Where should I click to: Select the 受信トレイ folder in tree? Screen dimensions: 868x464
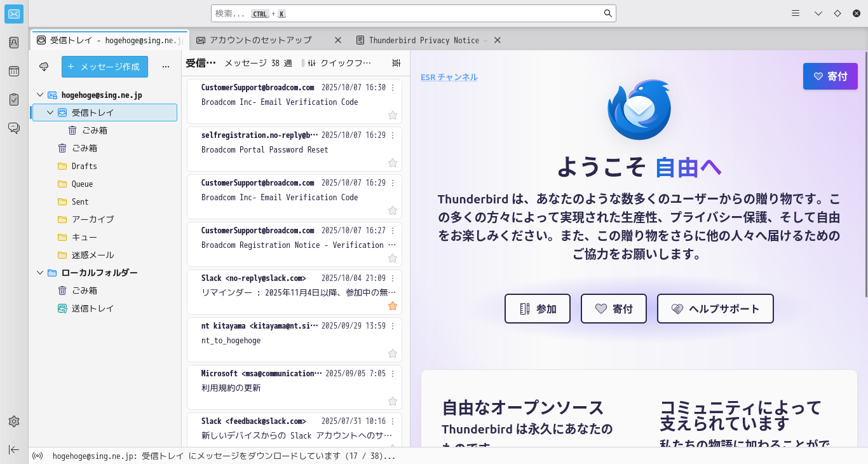tap(104, 113)
